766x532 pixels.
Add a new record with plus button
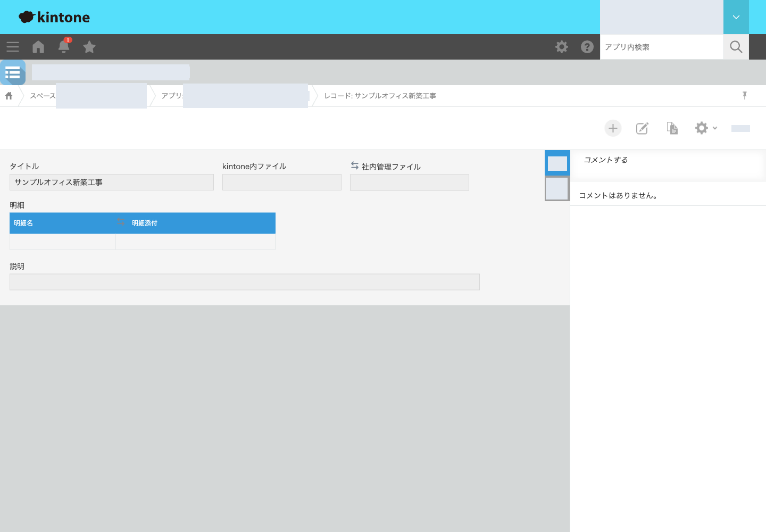613,128
